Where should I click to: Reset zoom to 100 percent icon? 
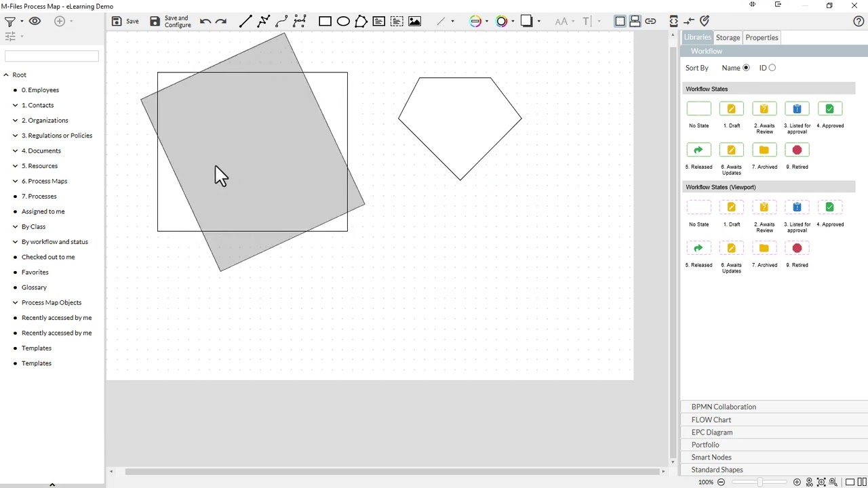pos(809,482)
